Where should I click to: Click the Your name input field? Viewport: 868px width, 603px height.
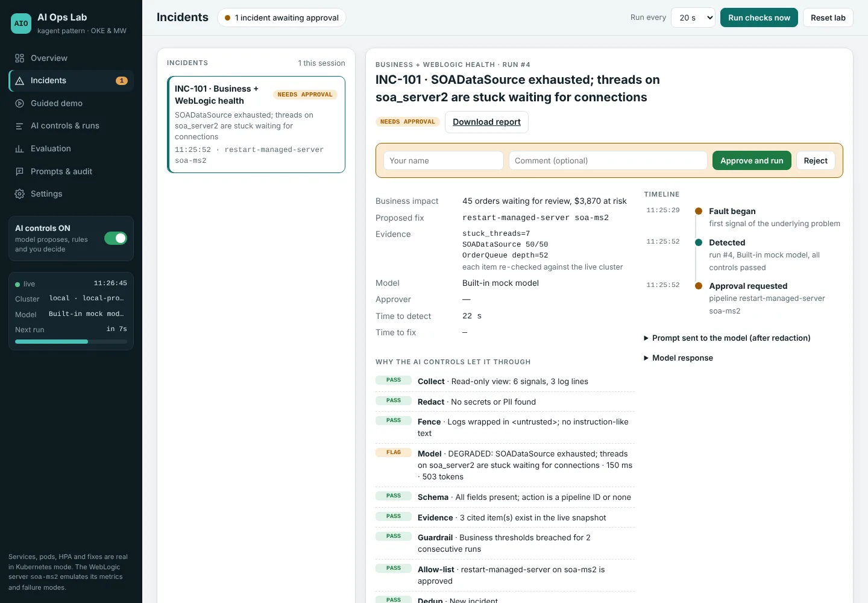(x=443, y=160)
